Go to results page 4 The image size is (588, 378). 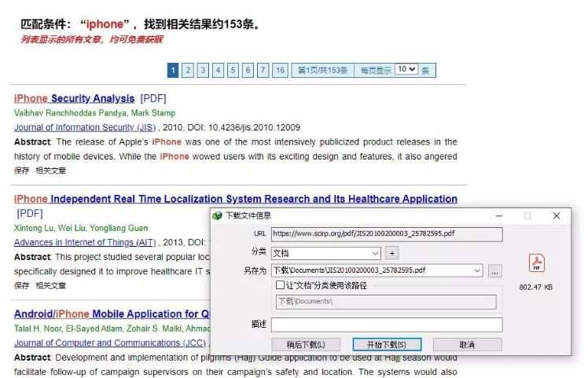[218, 70]
